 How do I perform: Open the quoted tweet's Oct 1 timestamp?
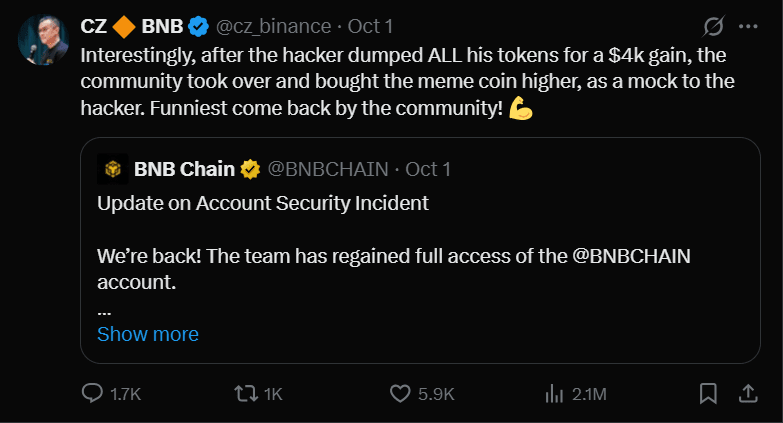pos(428,169)
